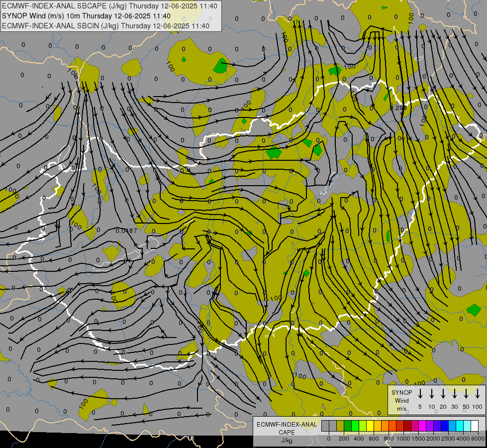This screenshot has width=487, height=448.
Task: Click the SYNOP Wind m/s legend label
Action: coord(401,401)
